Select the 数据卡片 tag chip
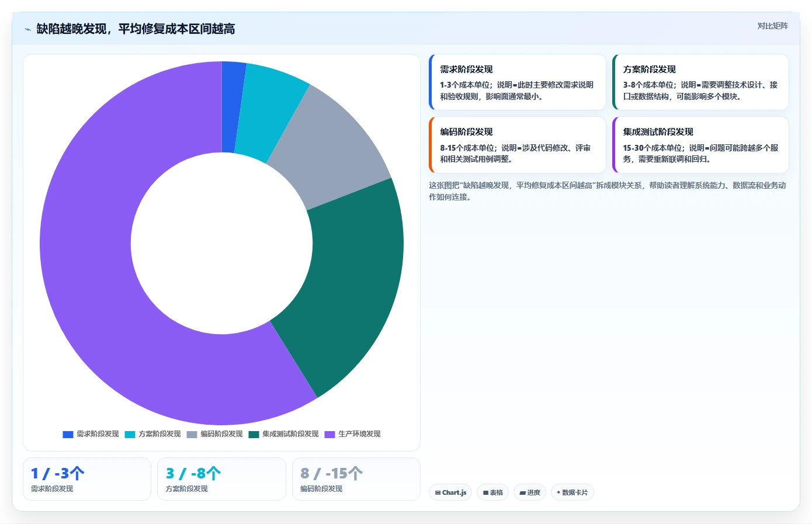 pyautogui.click(x=572, y=492)
